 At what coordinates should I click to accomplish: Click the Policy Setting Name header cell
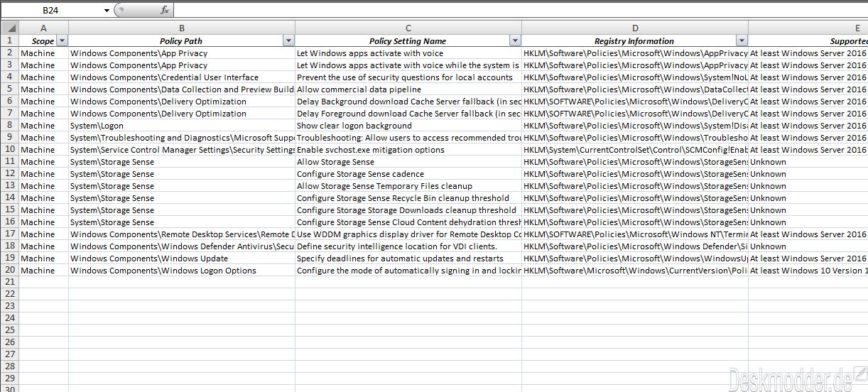[x=408, y=41]
